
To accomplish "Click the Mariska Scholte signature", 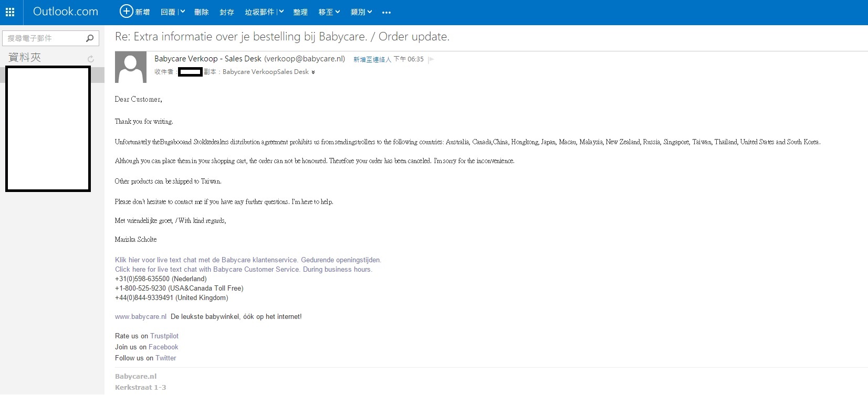I will coord(136,239).
